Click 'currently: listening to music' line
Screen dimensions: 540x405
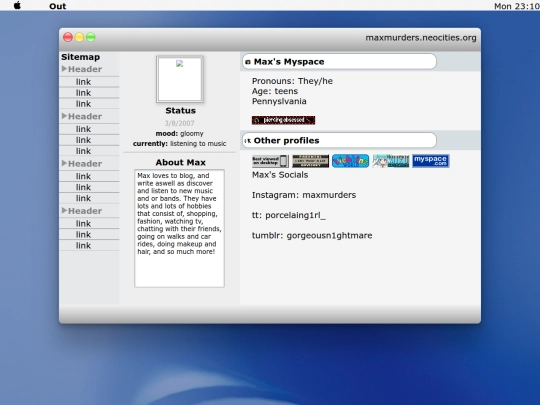click(x=179, y=144)
